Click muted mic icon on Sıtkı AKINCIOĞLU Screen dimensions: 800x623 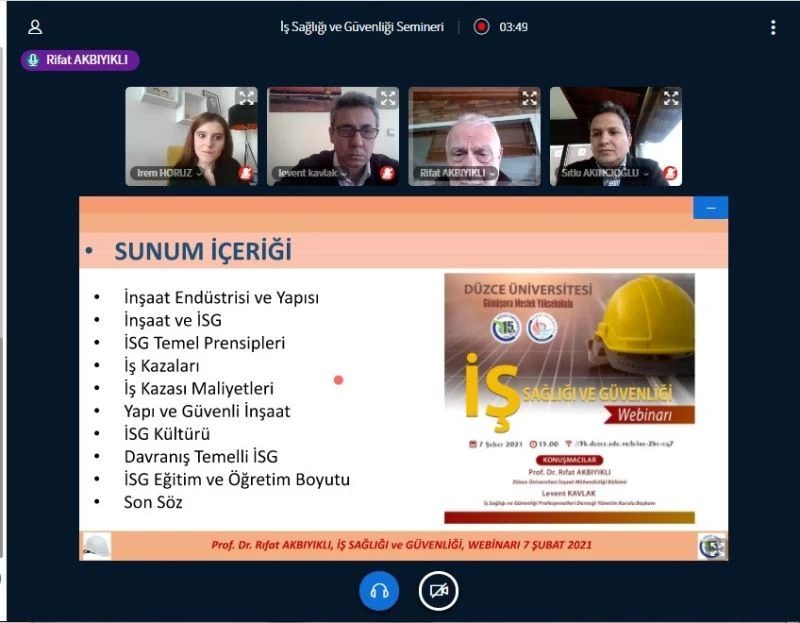670,174
